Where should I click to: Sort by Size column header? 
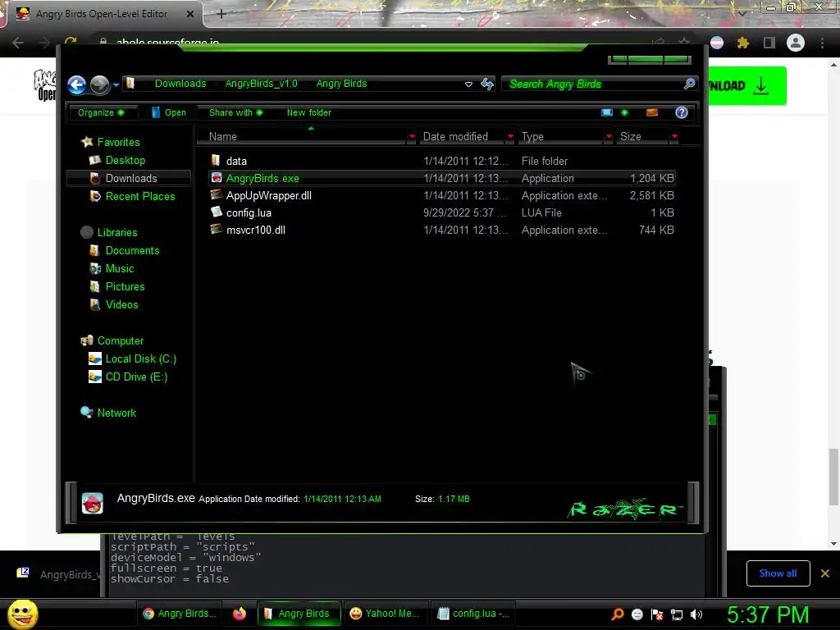point(642,137)
